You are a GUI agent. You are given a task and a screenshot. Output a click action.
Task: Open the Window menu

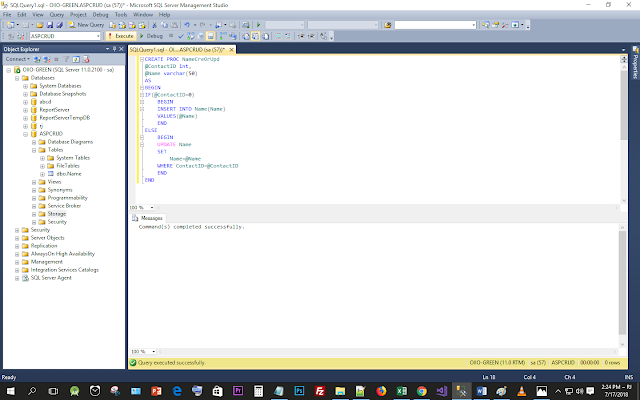(x=143, y=14)
